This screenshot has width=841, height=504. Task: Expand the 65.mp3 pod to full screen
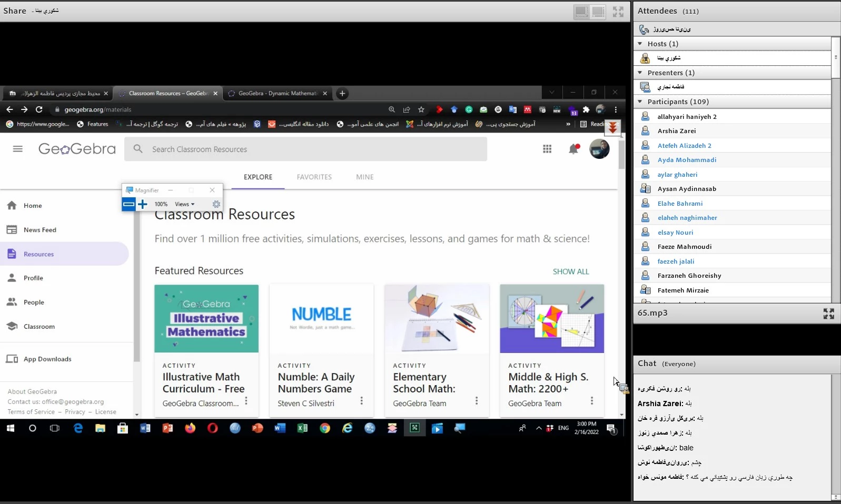828,314
